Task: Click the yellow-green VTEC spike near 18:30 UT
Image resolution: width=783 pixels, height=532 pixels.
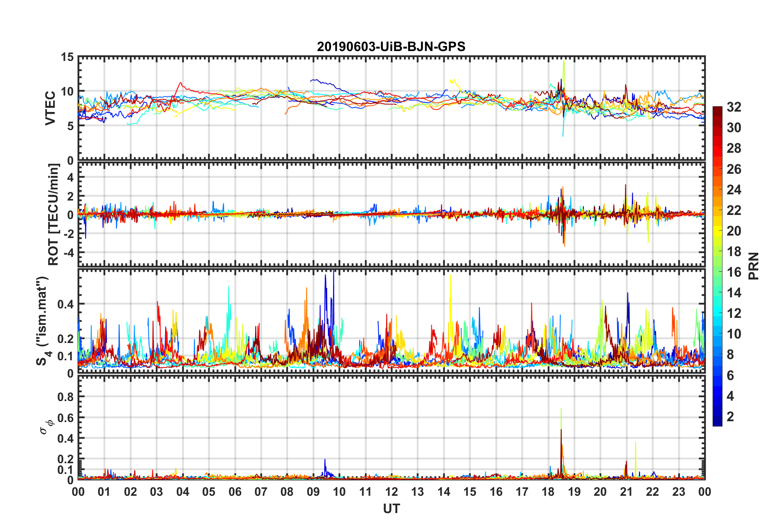Action: click(x=564, y=78)
